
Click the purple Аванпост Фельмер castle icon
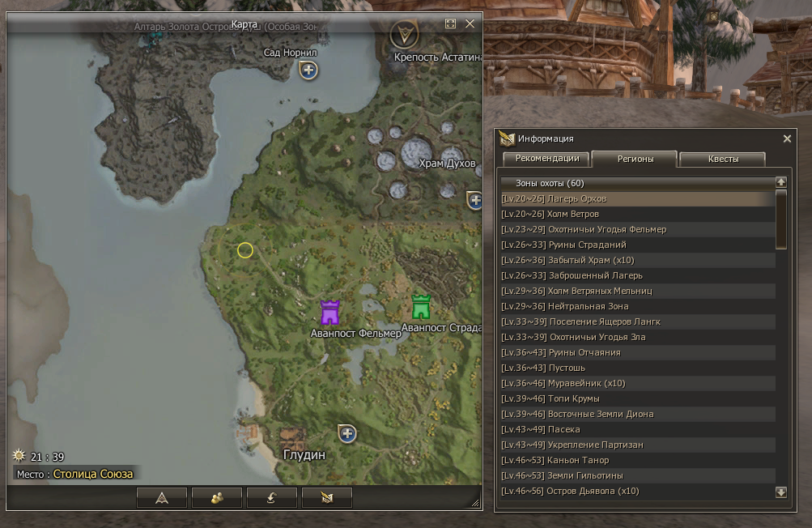click(329, 312)
